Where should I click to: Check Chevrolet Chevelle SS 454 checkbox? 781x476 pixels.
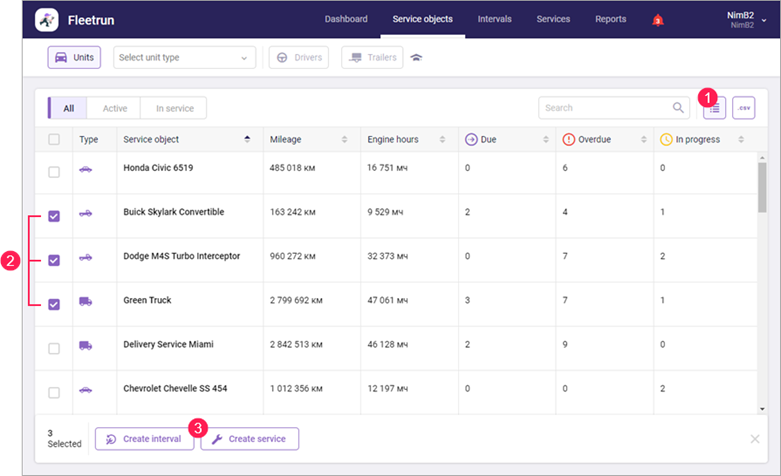point(54,393)
